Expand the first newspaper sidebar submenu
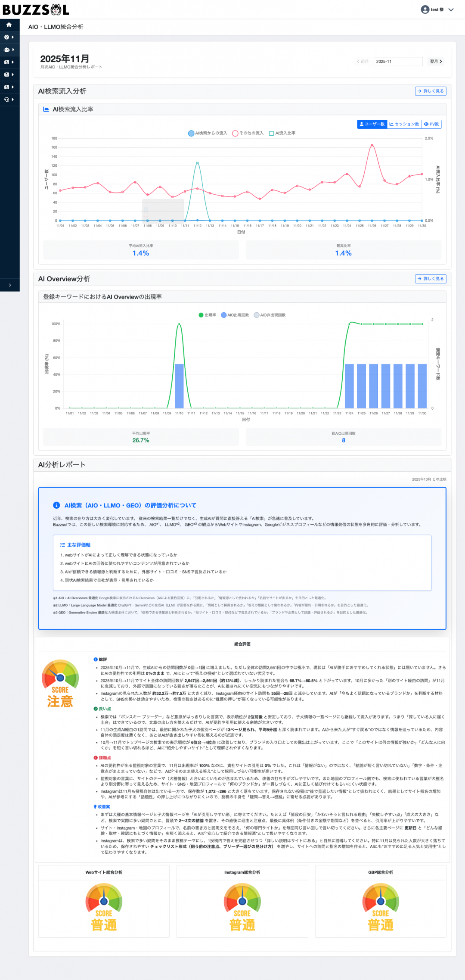Viewport: 465px width, 980px height. [9, 62]
